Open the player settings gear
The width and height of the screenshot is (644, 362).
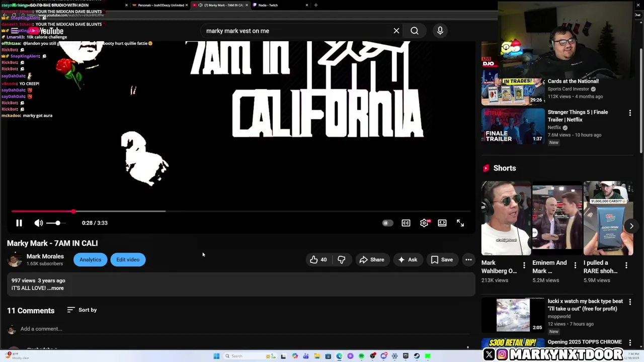coord(425,223)
